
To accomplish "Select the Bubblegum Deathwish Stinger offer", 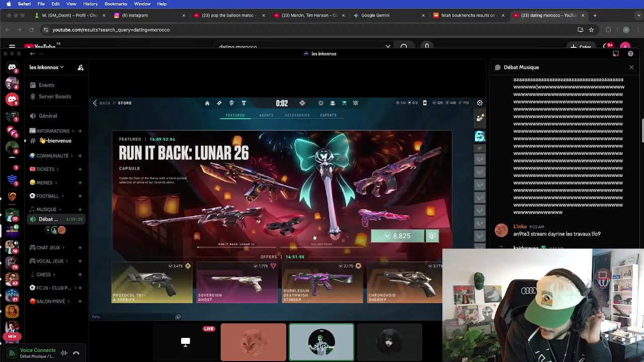I will pyautogui.click(x=322, y=283).
